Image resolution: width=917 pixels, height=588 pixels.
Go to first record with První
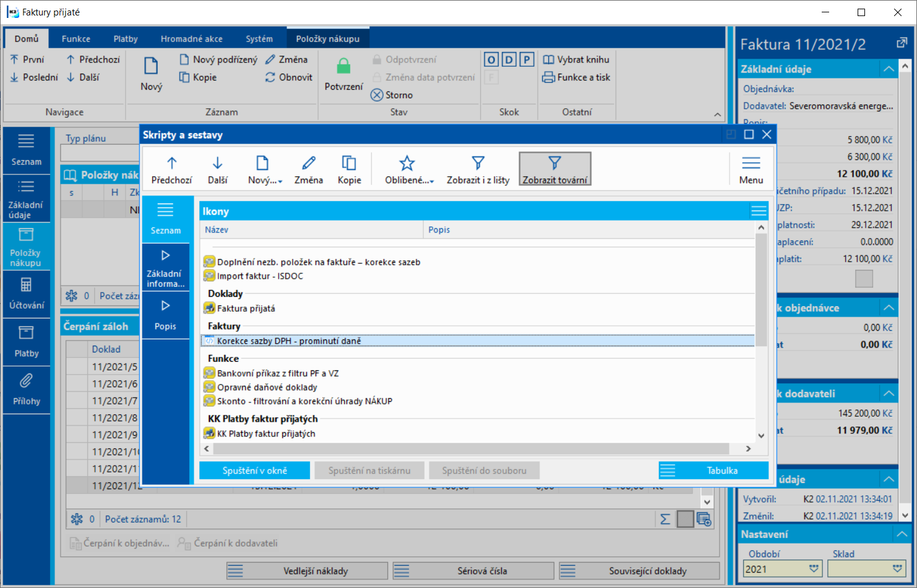pos(27,59)
